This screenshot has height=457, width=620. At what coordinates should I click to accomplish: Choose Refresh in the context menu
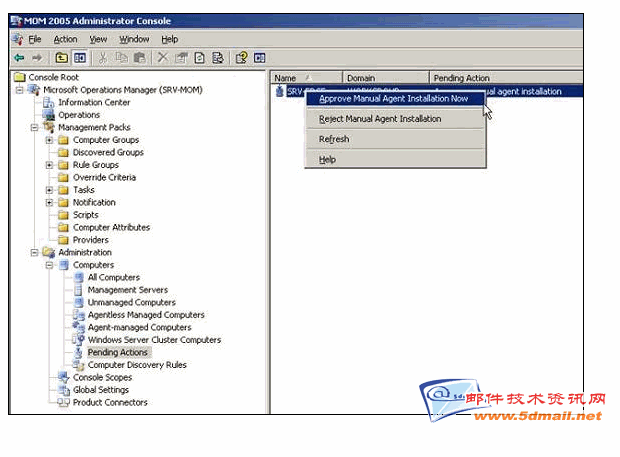coord(395,139)
